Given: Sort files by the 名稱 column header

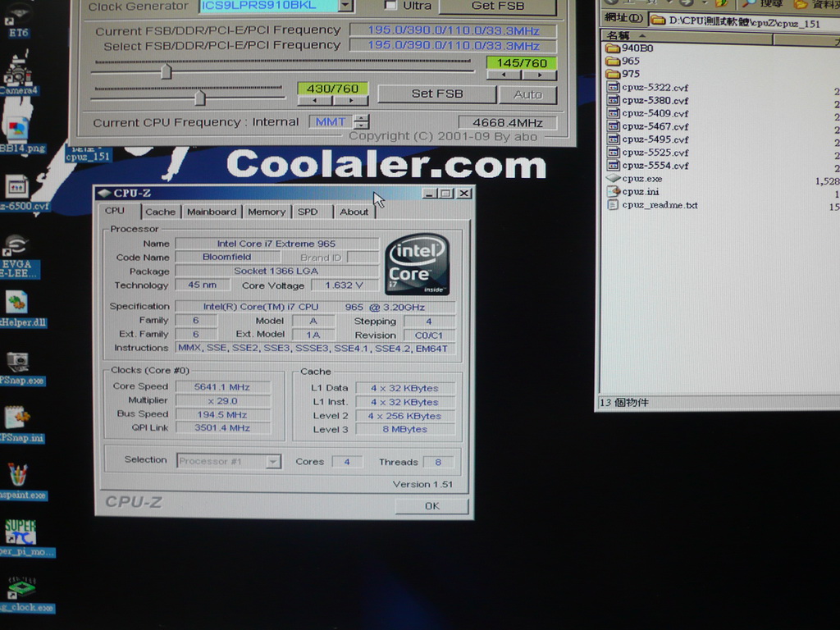Looking at the screenshot, I should (687, 36).
